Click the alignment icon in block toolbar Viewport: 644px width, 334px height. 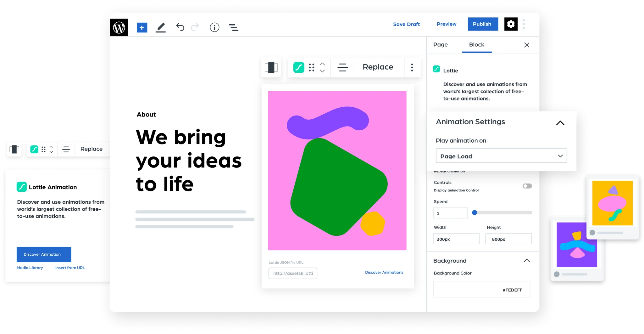click(x=342, y=67)
